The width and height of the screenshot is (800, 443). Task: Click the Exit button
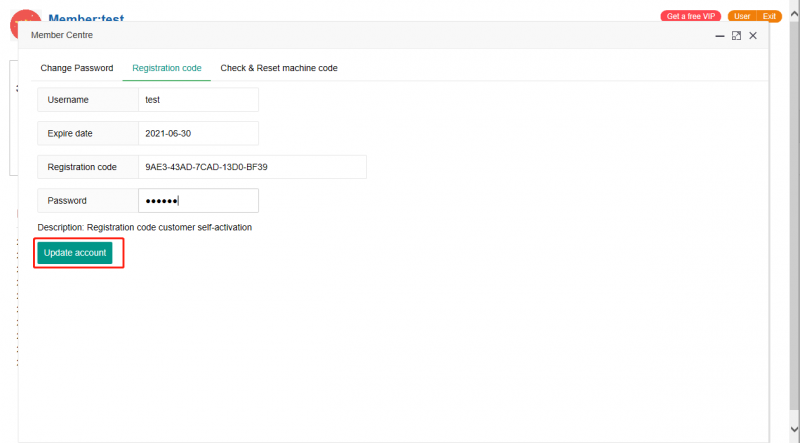[x=770, y=16]
